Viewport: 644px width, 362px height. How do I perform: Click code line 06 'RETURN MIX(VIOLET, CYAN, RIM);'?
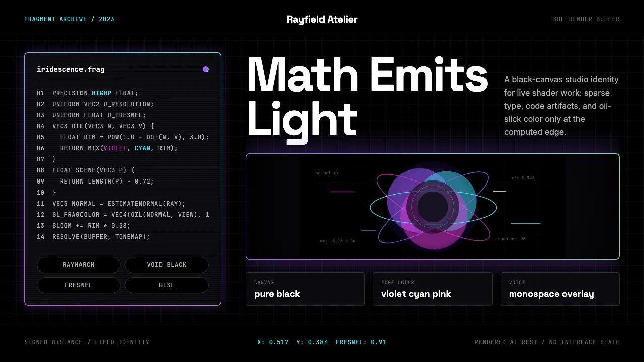(x=107, y=148)
